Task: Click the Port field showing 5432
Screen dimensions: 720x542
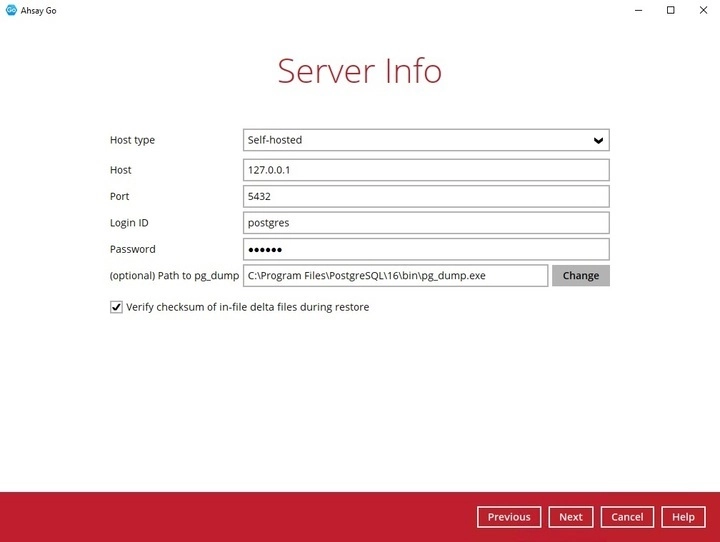Action: [x=426, y=197]
